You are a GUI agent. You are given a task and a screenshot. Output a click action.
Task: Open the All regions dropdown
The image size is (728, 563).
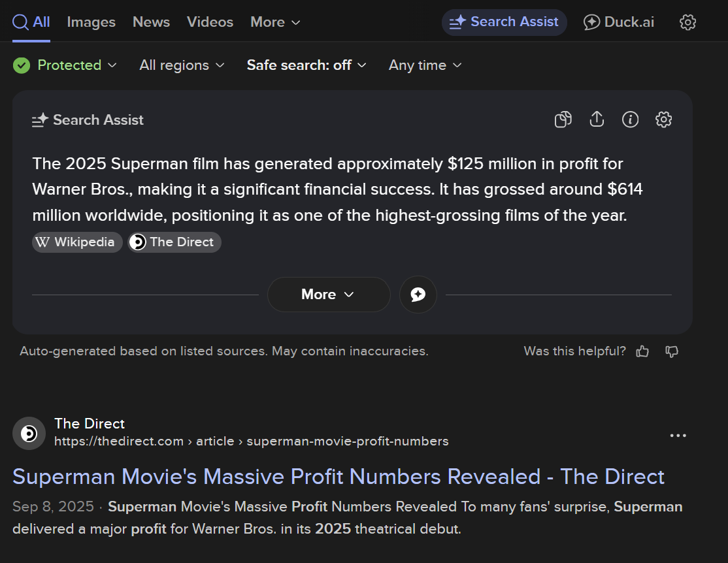(x=182, y=65)
